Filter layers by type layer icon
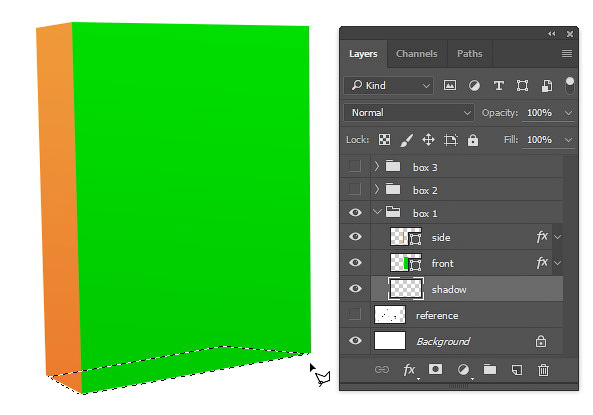 (498, 86)
